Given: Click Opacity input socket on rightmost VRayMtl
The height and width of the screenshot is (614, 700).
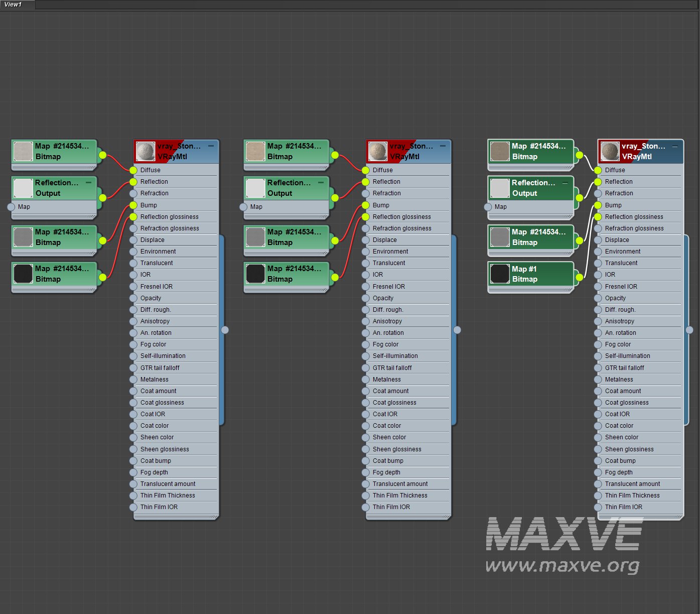Looking at the screenshot, I should click(x=598, y=298).
